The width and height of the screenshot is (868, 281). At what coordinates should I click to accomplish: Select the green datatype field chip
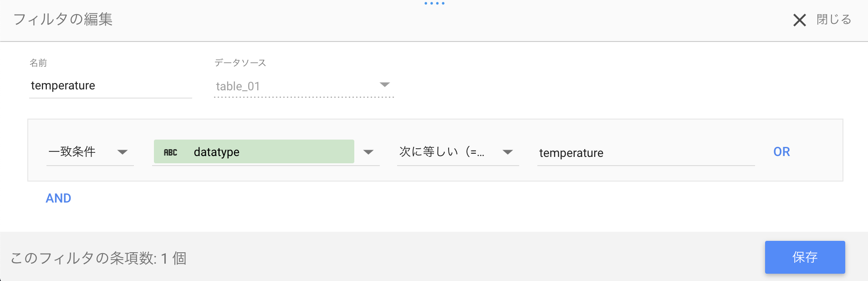pyautogui.click(x=254, y=151)
